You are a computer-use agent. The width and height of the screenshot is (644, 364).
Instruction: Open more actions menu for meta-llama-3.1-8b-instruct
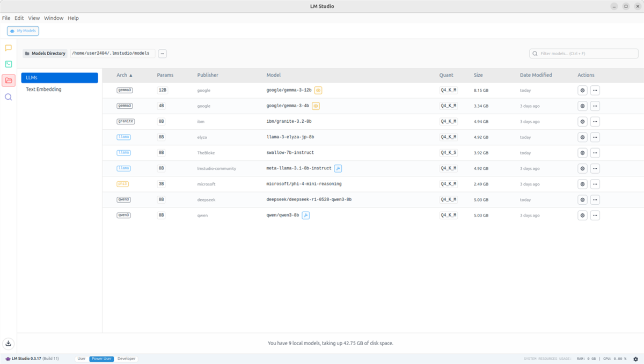pos(595,168)
